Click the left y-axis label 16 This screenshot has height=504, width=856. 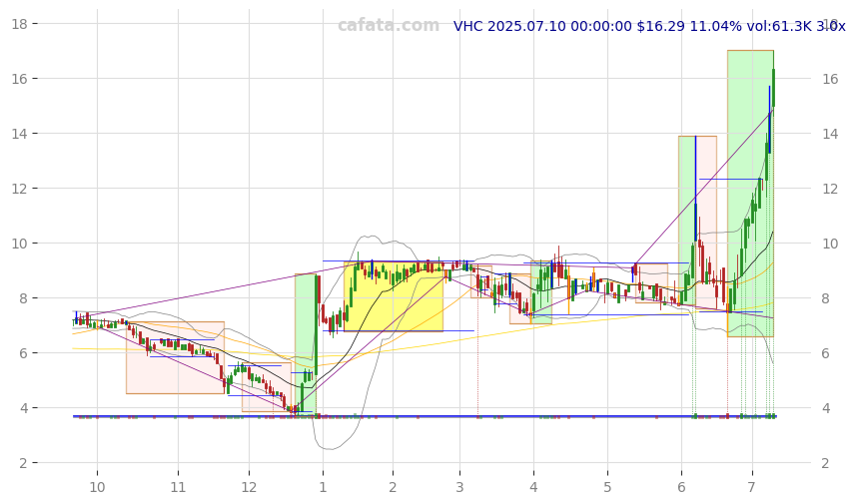[x=20, y=79]
